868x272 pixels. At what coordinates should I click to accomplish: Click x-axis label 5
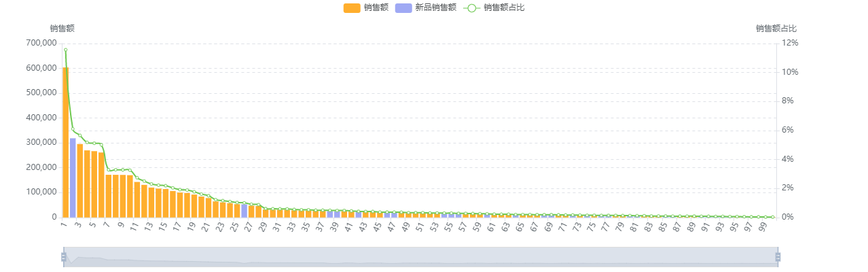pos(92,225)
